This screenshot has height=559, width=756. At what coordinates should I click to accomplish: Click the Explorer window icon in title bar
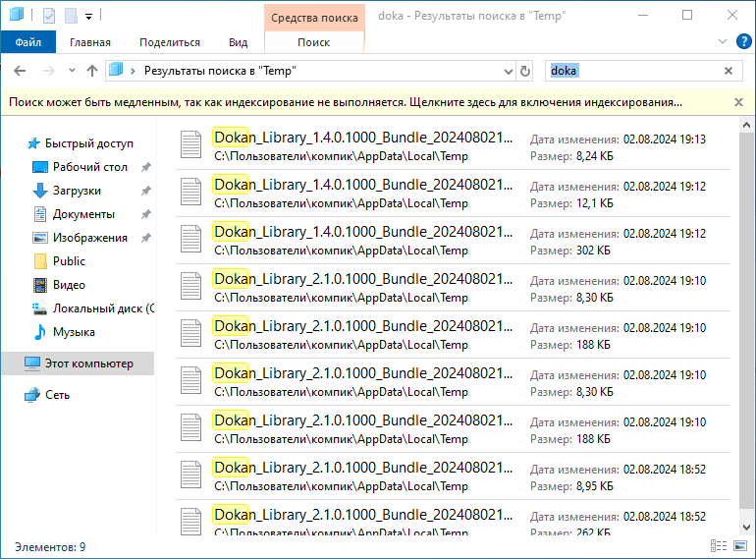[x=17, y=15]
